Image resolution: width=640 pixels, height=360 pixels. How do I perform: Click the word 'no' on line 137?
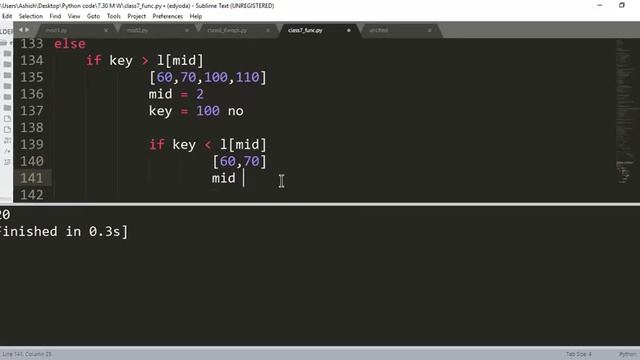coord(236,111)
